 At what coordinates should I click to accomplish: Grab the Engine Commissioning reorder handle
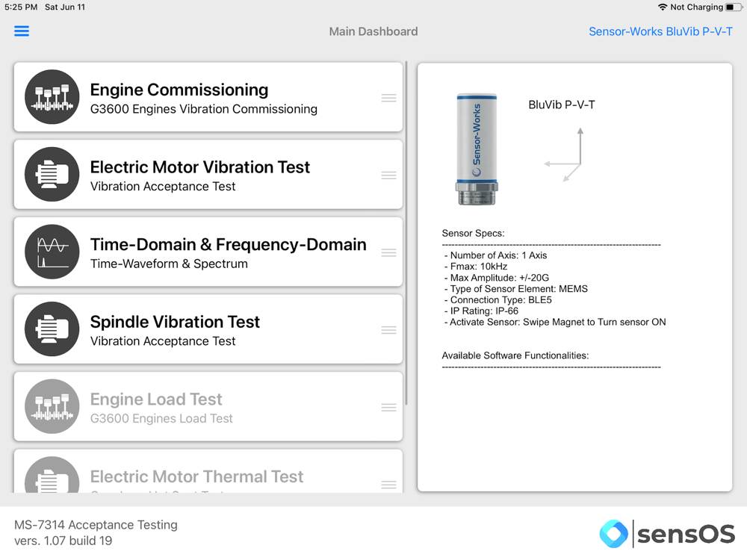(x=388, y=98)
